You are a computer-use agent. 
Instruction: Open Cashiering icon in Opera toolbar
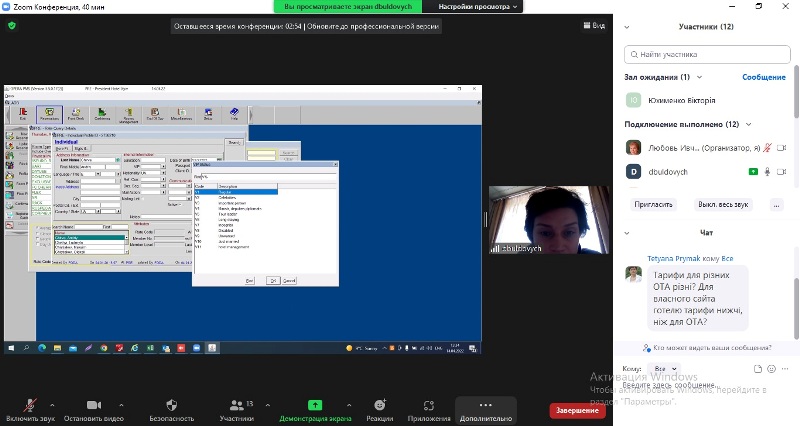(102, 114)
